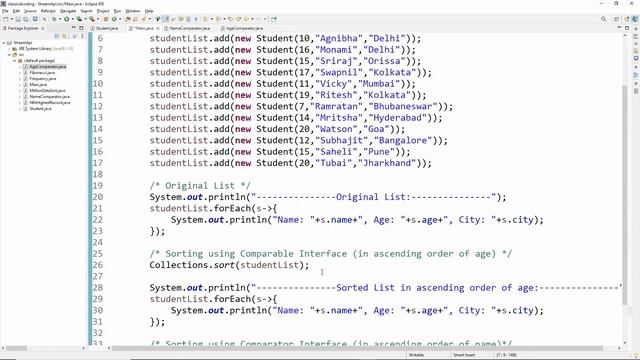Minimize the Package Explorer view
Viewport: 640px width, 360px height.
tap(74, 28)
